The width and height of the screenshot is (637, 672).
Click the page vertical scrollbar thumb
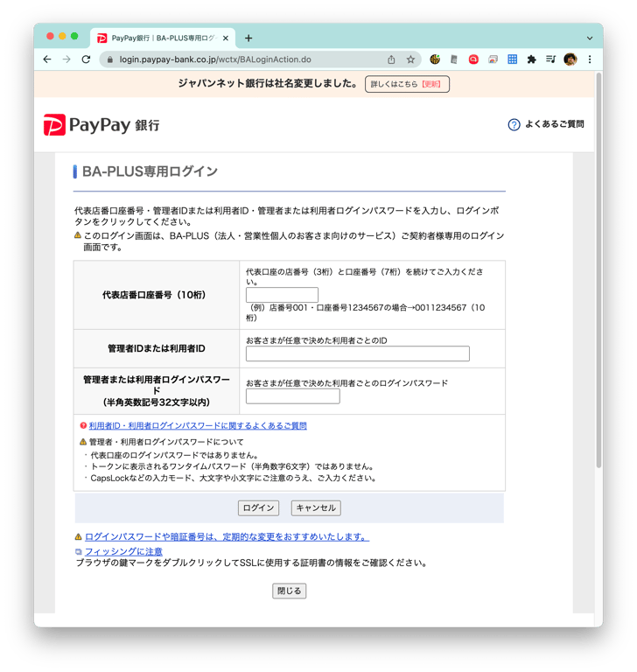point(598,270)
